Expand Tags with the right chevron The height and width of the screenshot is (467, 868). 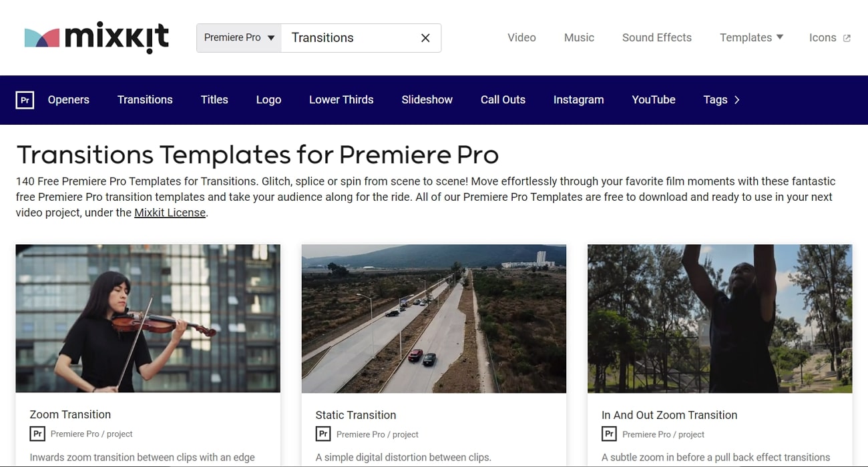(736, 100)
